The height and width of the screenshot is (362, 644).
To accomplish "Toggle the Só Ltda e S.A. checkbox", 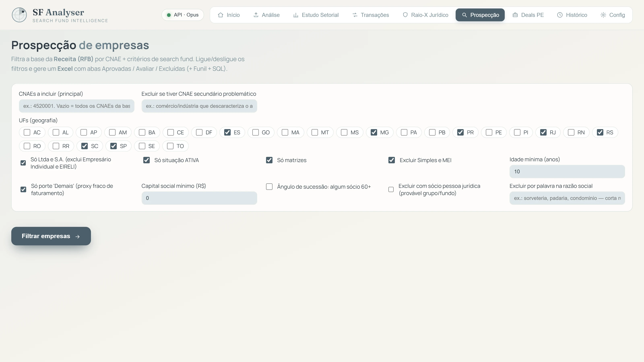I will 23,163.
